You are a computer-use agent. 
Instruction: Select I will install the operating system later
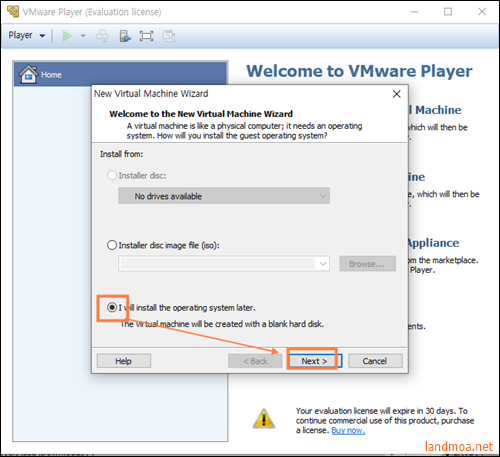tap(112, 307)
